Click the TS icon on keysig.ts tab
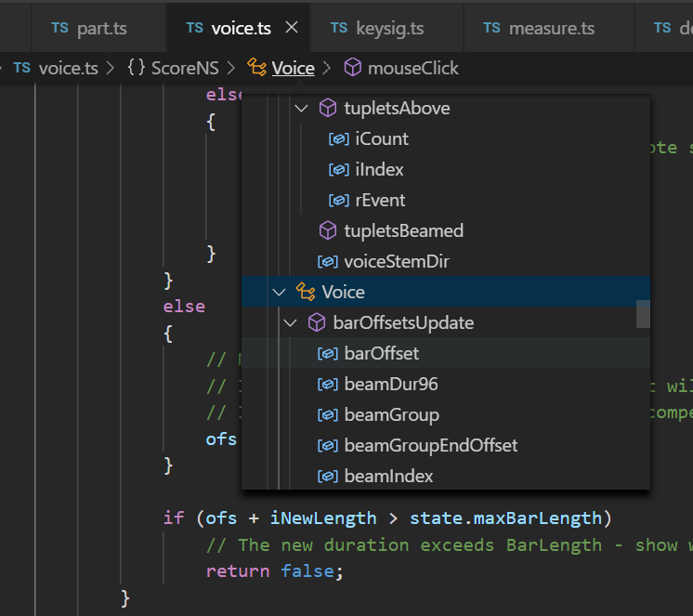 339,28
